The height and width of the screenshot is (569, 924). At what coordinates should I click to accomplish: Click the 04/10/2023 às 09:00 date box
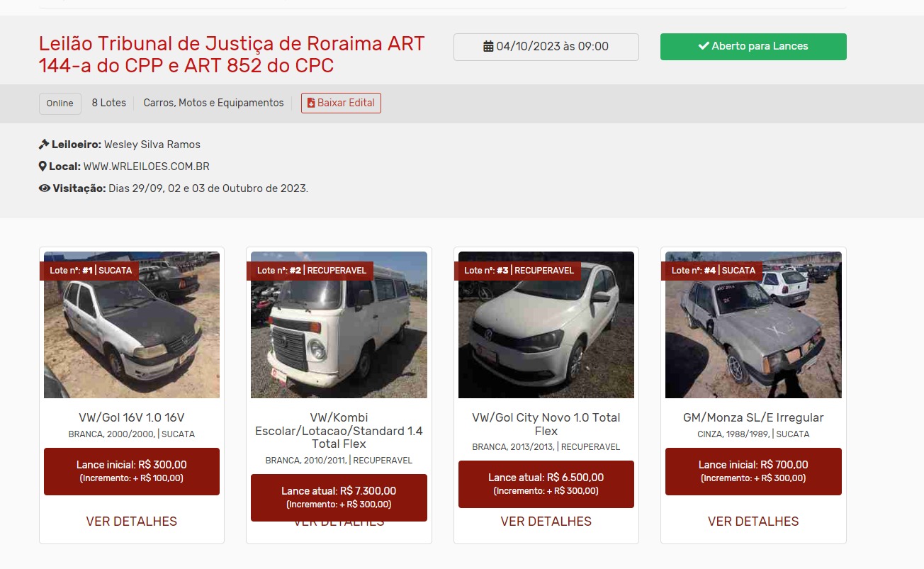click(x=546, y=47)
